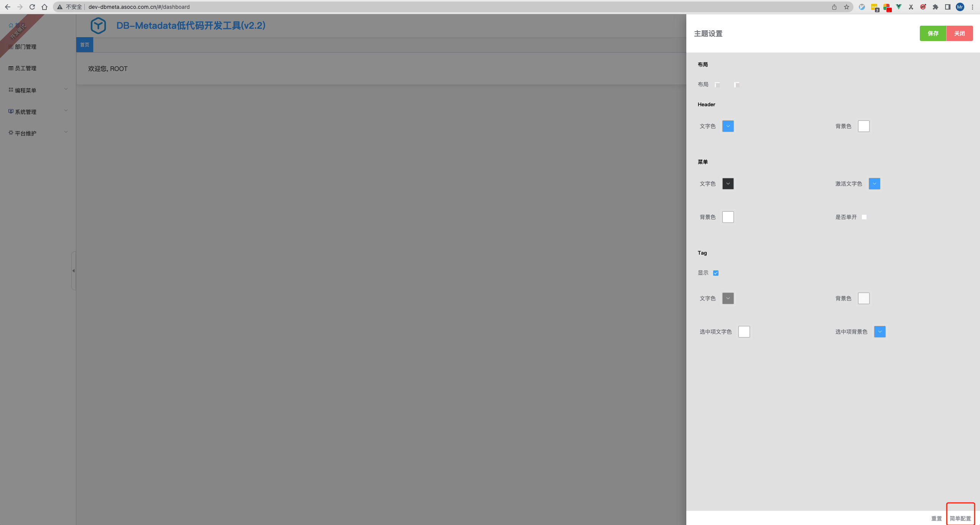
Task: Enable the 是否单开 checkbox
Action: [x=864, y=217]
